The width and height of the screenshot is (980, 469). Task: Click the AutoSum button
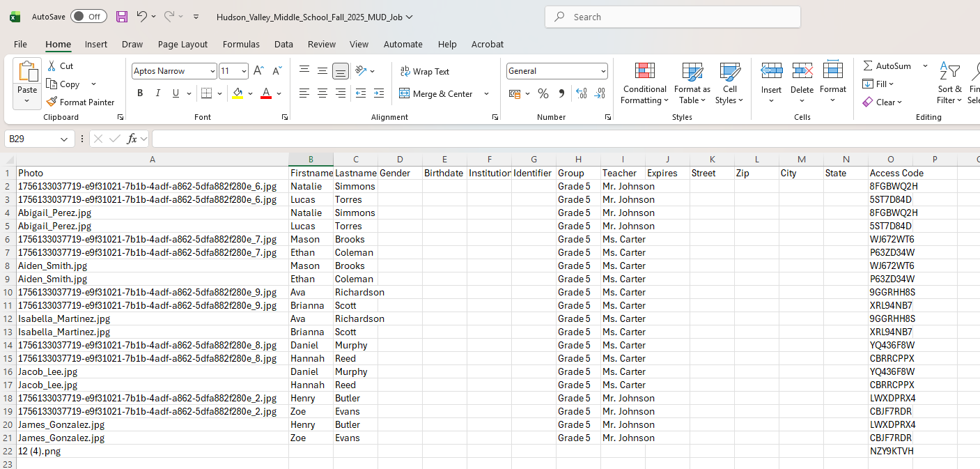tap(887, 66)
